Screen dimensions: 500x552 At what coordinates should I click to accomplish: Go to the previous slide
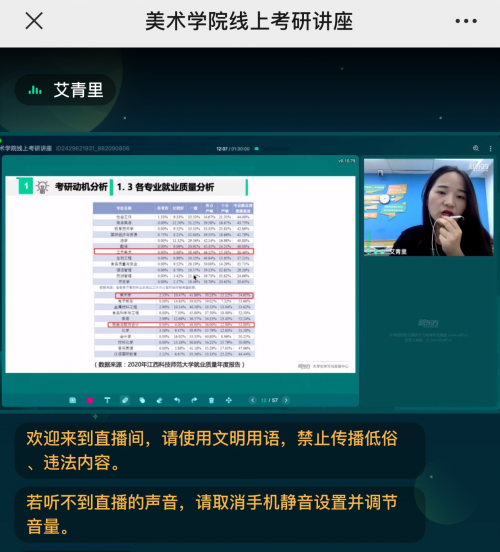[x=252, y=400]
